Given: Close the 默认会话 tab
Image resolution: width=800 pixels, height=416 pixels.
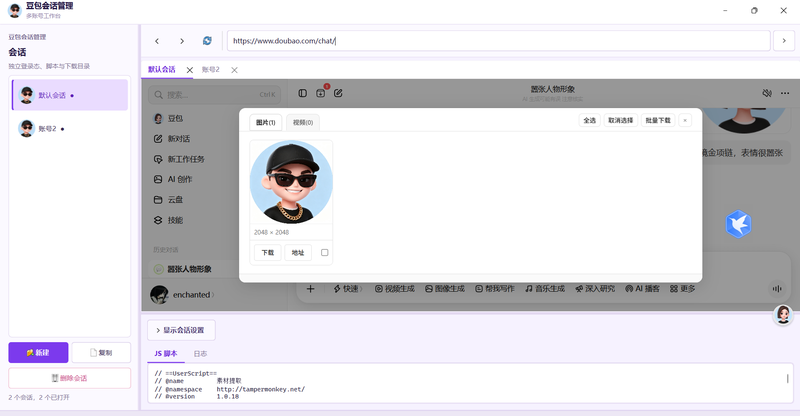Looking at the screenshot, I should click(x=190, y=70).
